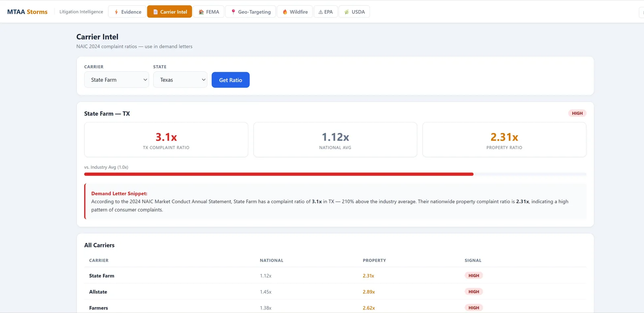Click Allstate national value 1.45x
Viewport: 644px width, 313px height.
[266, 292]
